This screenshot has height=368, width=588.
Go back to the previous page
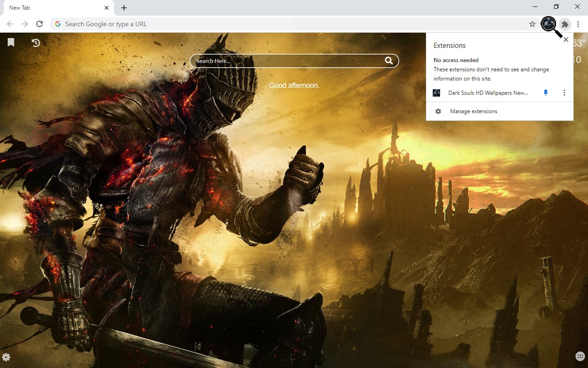coord(10,24)
